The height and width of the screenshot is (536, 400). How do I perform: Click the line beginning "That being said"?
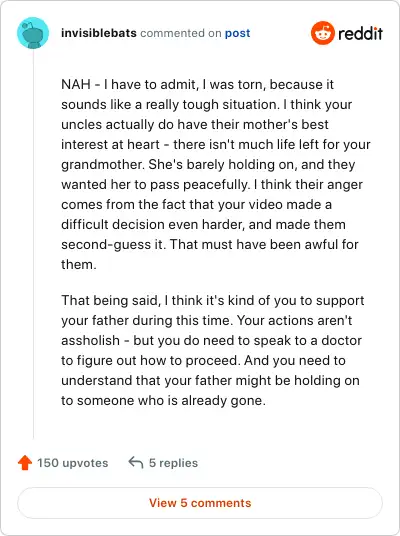click(x=213, y=300)
